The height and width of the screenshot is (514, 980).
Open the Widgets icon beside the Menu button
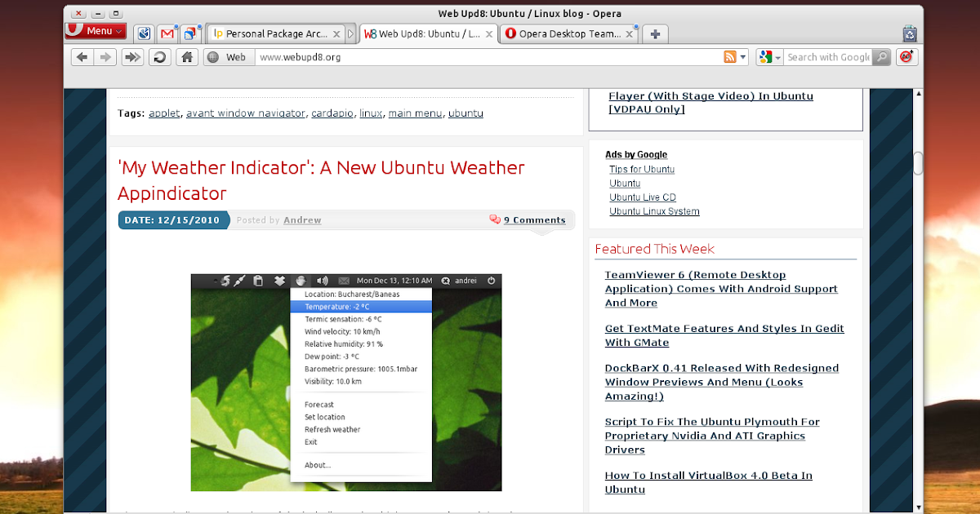click(144, 33)
